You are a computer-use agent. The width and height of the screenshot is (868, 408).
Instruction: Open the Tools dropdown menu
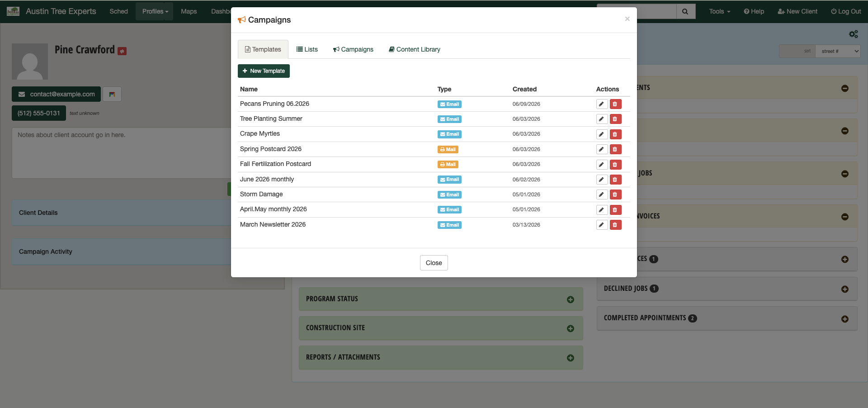tap(719, 11)
